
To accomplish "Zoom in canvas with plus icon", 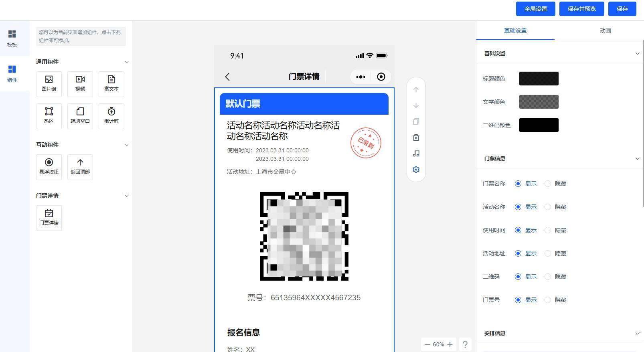I will pos(450,344).
